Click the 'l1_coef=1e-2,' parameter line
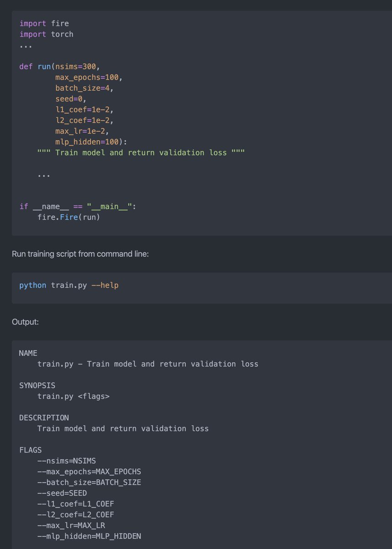Screen dimensions: 392x549 (85, 109)
